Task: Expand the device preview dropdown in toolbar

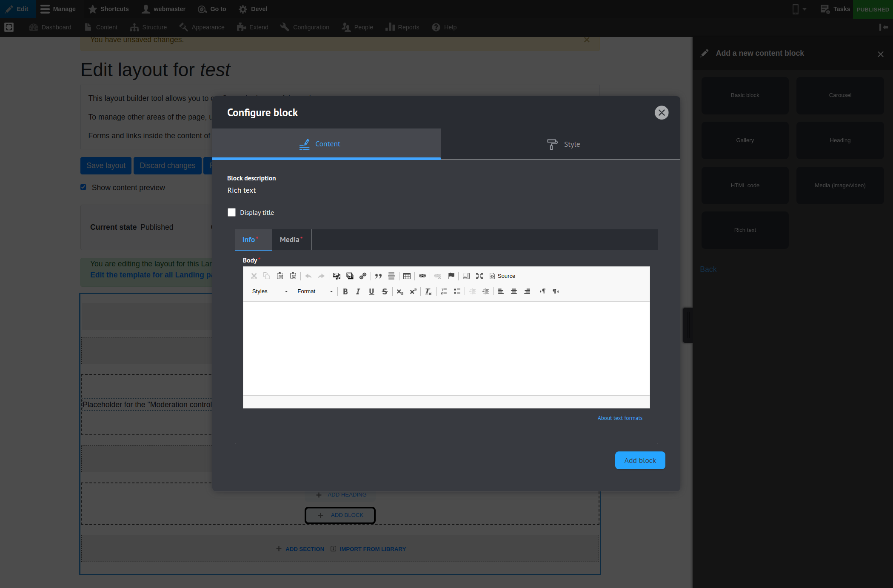Action: [x=799, y=9]
